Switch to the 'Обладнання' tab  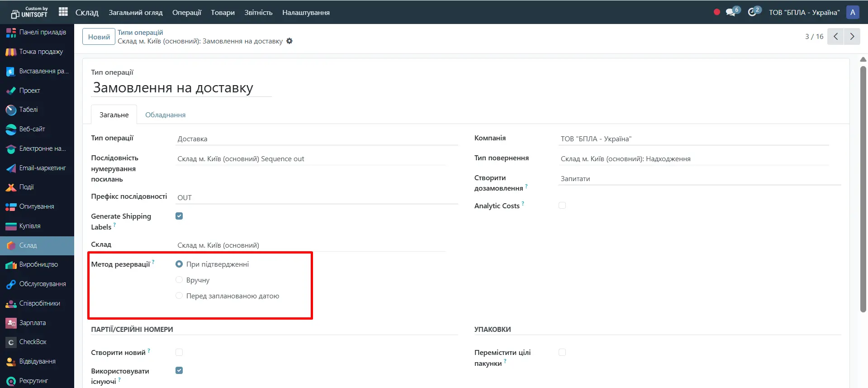165,115
